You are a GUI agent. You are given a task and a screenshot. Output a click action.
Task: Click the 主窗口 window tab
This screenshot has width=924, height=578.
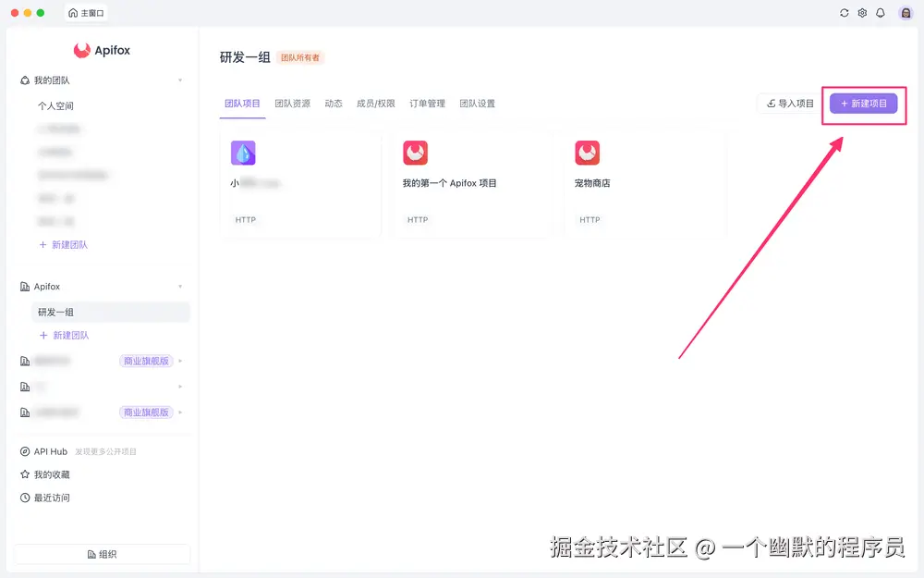pyautogui.click(x=86, y=13)
